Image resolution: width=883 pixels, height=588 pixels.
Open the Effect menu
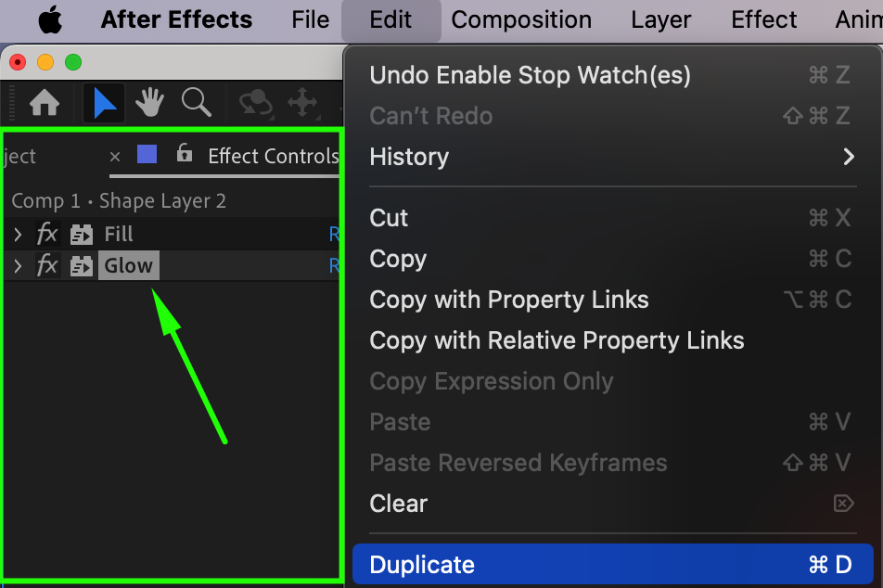point(763,19)
